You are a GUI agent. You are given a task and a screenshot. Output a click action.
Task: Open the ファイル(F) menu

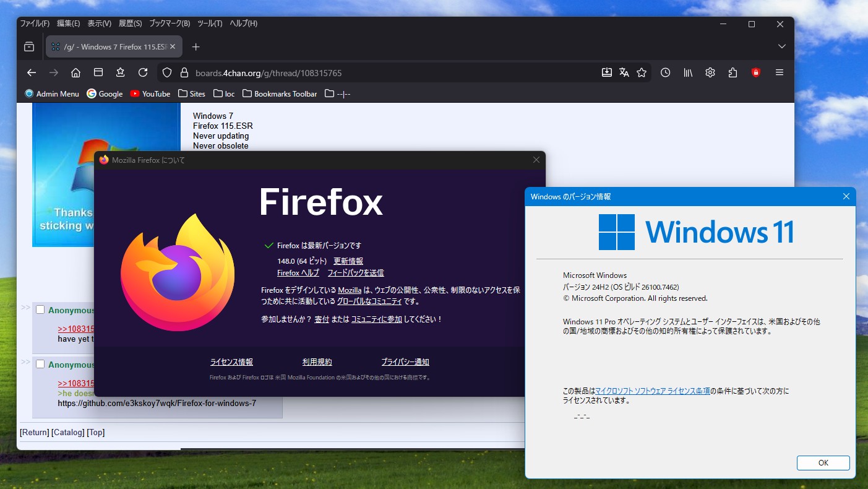tap(35, 24)
